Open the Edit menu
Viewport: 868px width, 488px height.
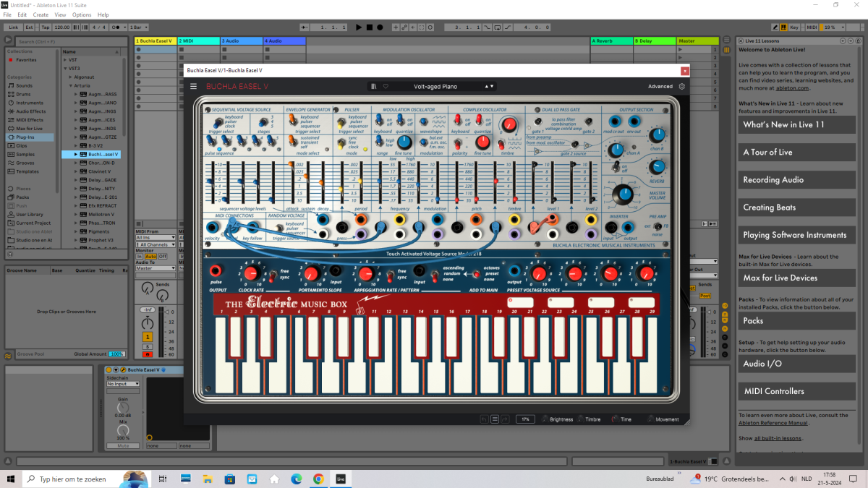pos(22,14)
